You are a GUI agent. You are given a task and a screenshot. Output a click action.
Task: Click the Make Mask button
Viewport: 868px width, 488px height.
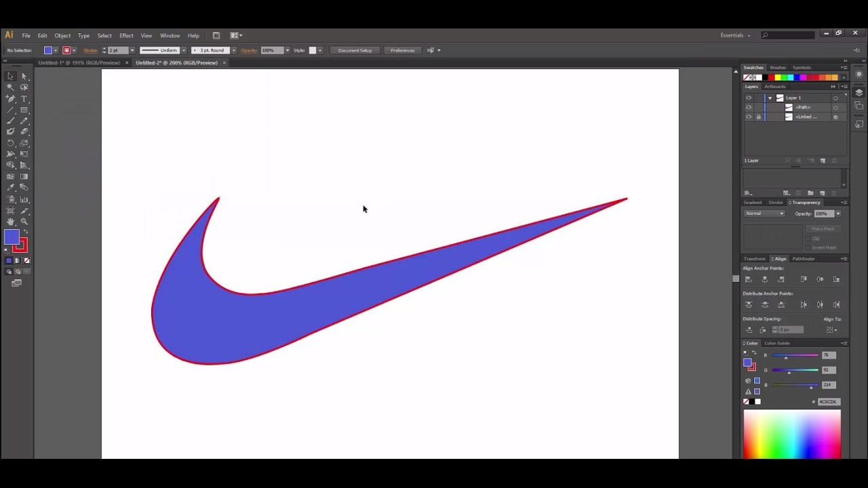point(823,228)
